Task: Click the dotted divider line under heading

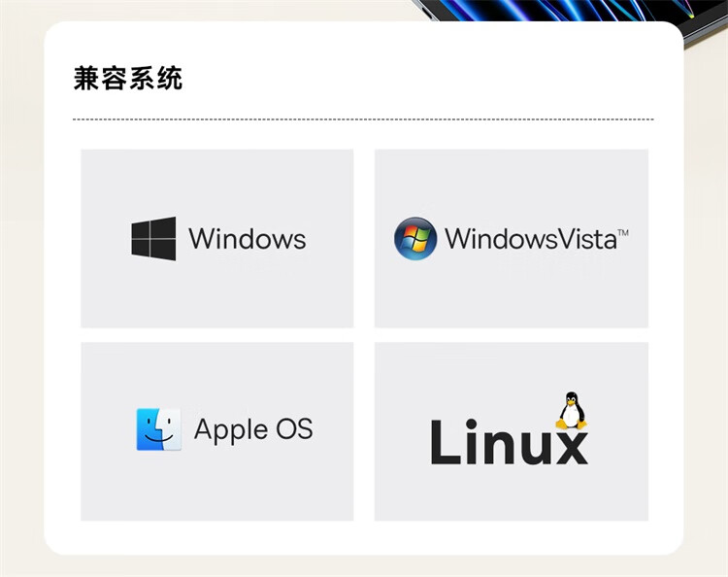Action: [363, 119]
